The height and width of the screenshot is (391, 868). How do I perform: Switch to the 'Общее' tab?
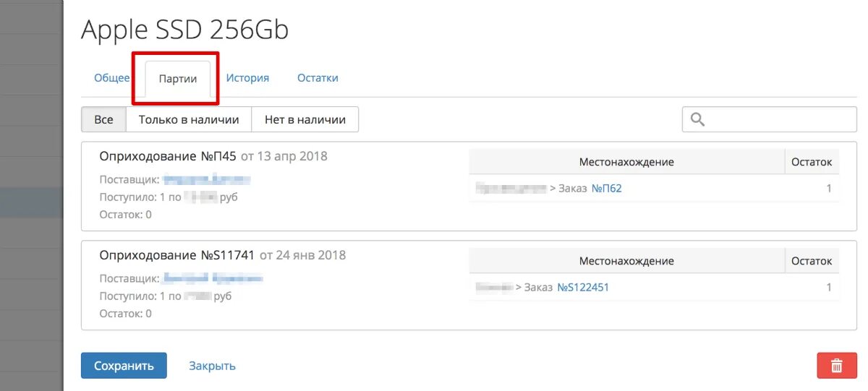[x=111, y=78]
